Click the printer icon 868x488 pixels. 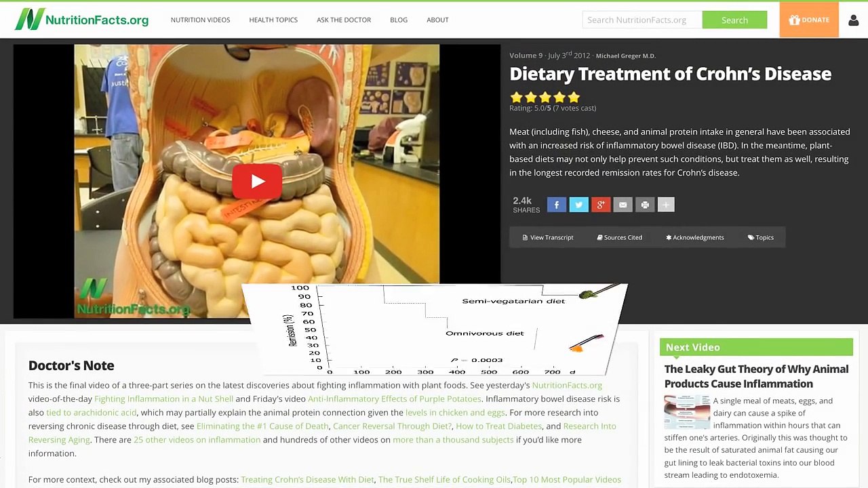645,205
